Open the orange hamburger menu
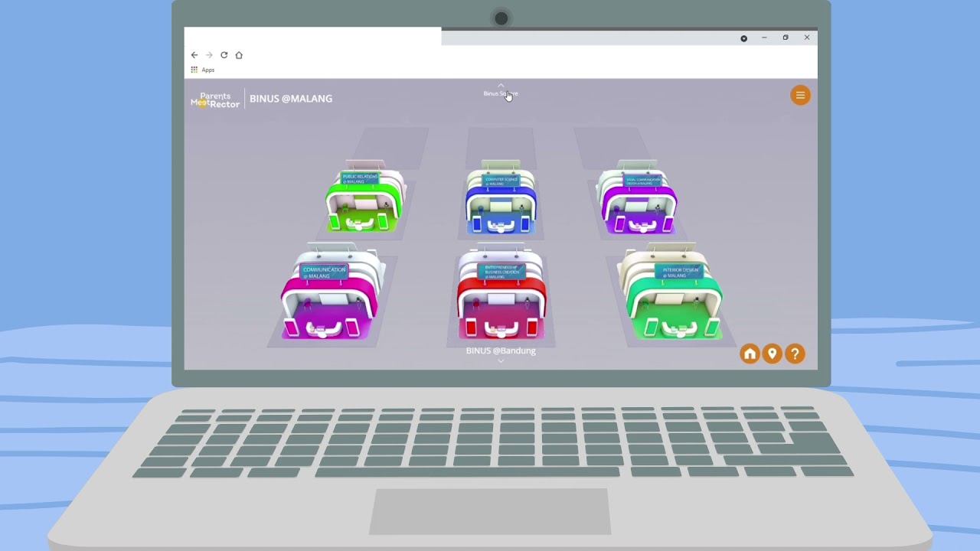 coord(800,95)
